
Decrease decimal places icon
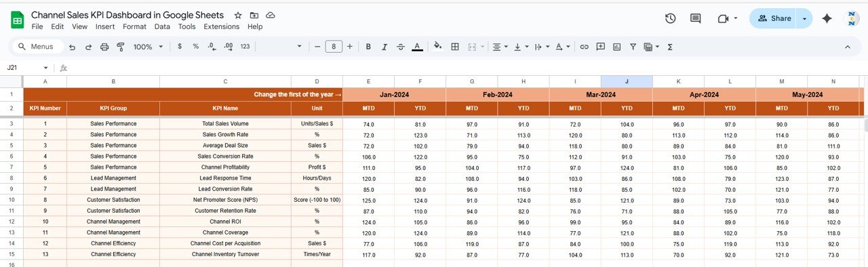click(212, 47)
